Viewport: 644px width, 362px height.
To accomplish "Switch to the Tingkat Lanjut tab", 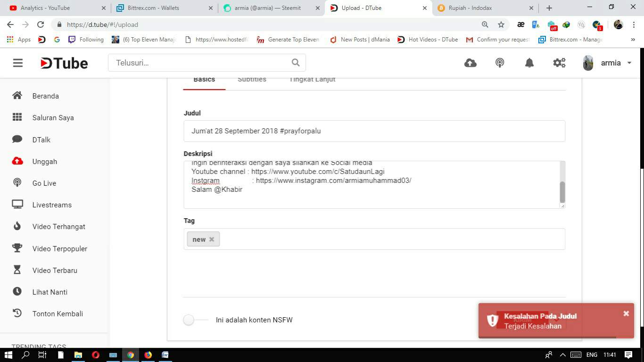I will pyautogui.click(x=312, y=79).
